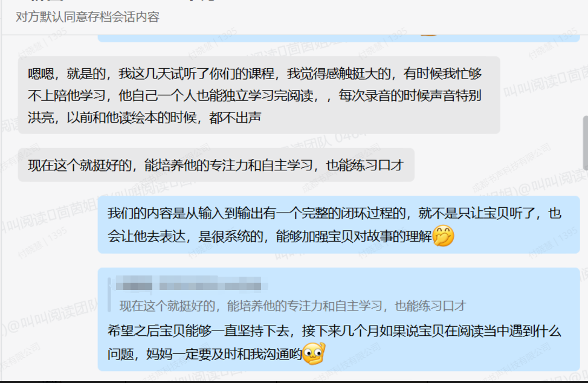This screenshot has height=383, width=588.
Task: Click the cut-off blue bubble at top of chat
Action: point(338,38)
